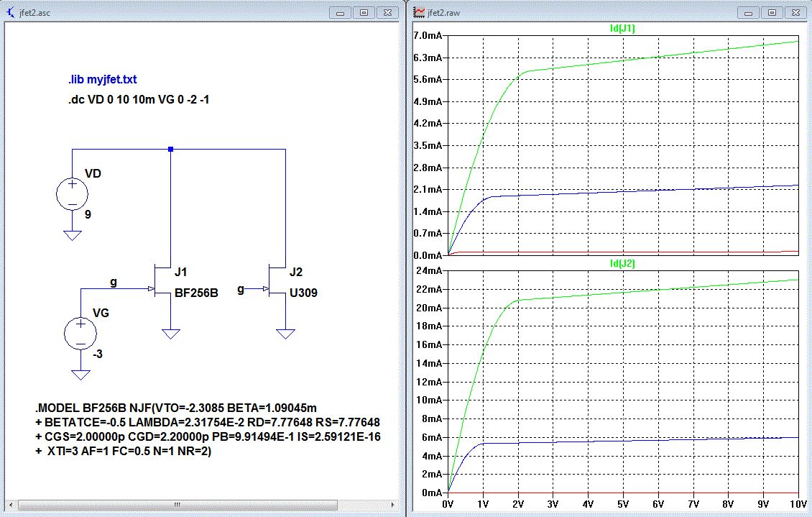Click the ground symbol below VD source

pyautogui.click(x=72, y=235)
